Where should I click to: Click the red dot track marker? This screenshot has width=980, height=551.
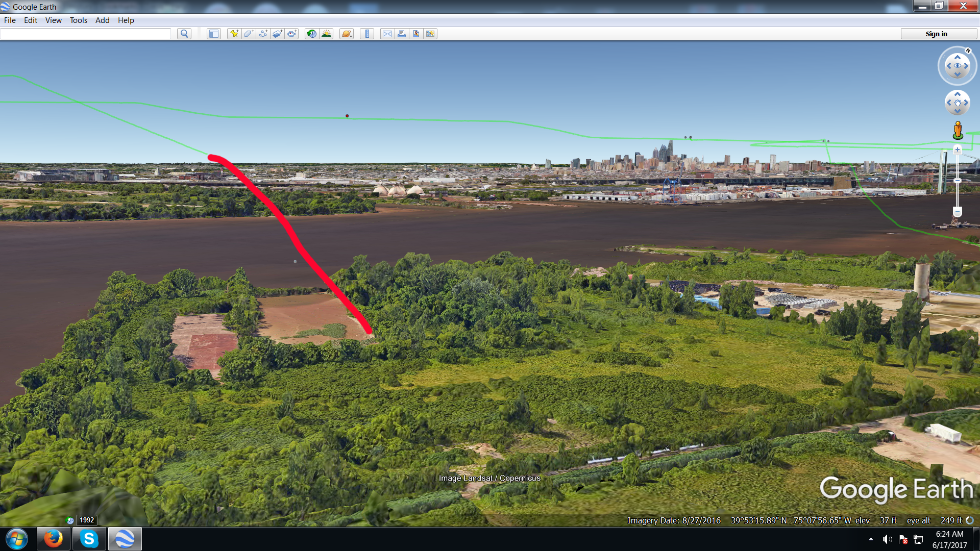pyautogui.click(x=347, y=116)
